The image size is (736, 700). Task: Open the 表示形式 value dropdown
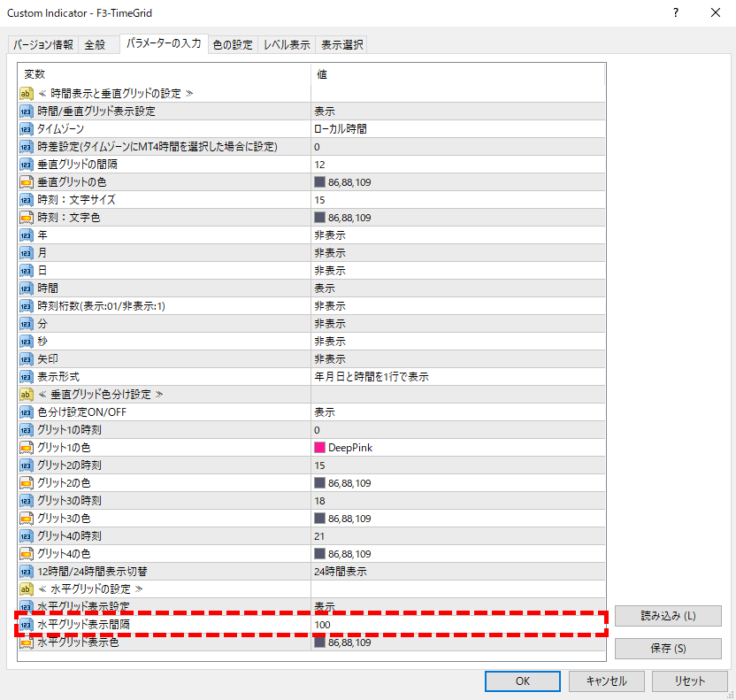click(x=371, y=377)
